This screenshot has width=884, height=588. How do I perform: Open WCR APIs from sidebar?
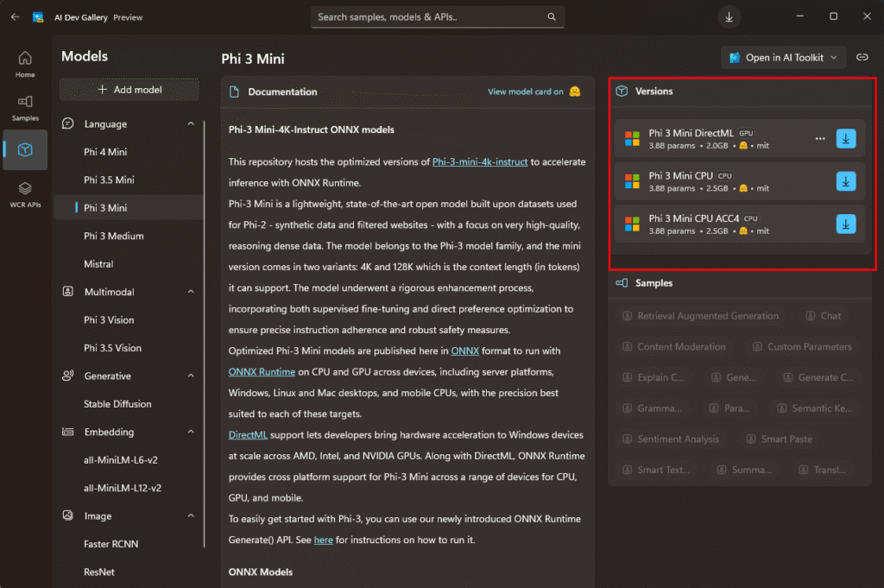pos(25,193)
